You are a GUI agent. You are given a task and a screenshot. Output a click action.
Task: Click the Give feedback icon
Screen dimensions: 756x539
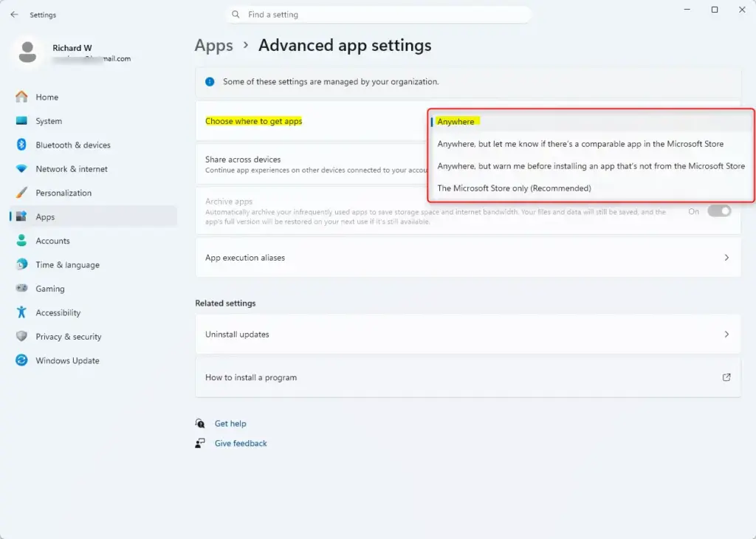click(x=200, y=443)
